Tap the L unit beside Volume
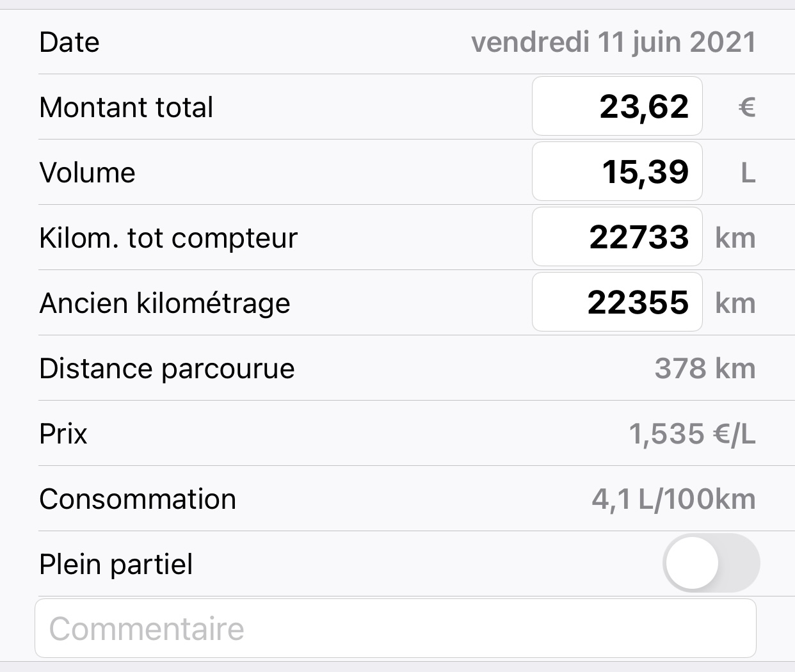Viewport: 795px width, 672px height. click(x=748, y=173)
